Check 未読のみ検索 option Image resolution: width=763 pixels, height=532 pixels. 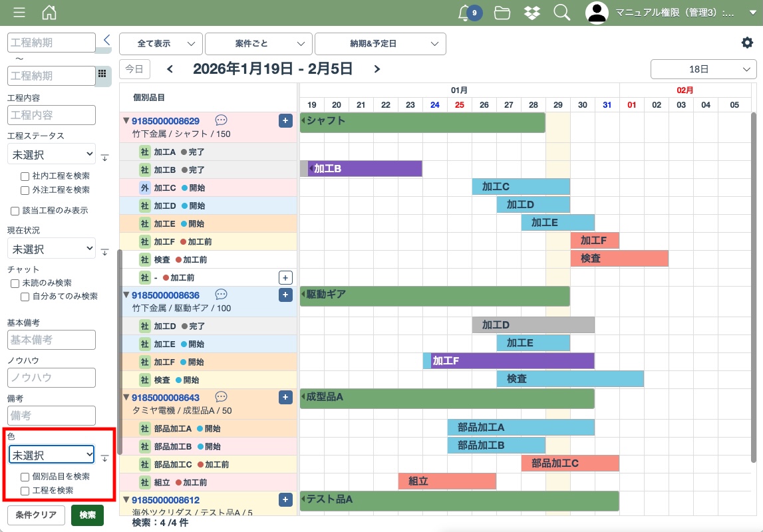pos(15,283)
